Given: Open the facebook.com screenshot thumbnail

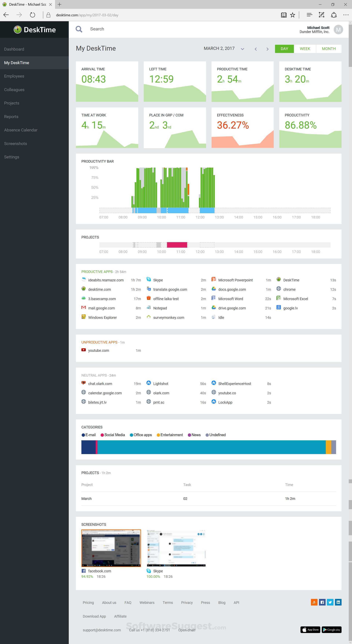Looking at the screenshot, I should pos(111,548).
